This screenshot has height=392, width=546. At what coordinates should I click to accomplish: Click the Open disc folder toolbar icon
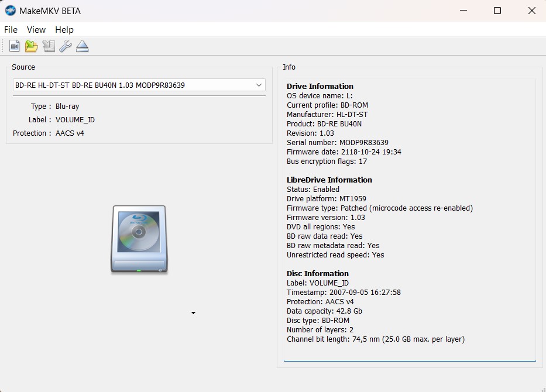click(32, 46)
